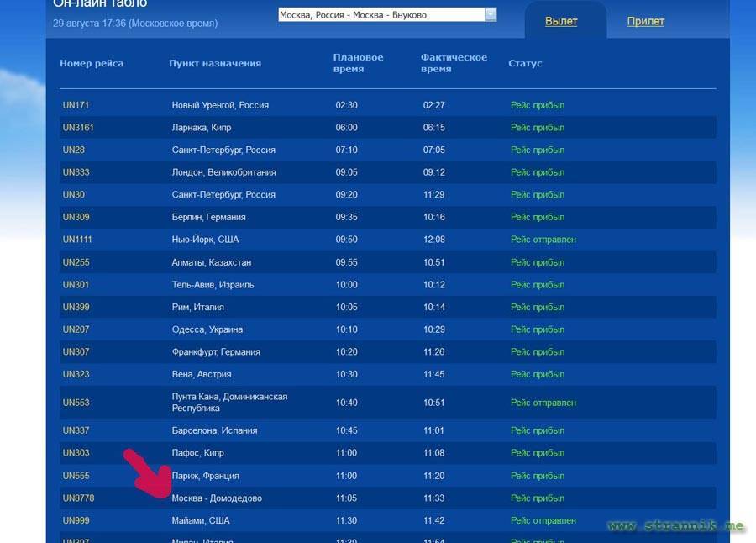
Task: Switch to the Вылет tab
Action: (561, 21)
